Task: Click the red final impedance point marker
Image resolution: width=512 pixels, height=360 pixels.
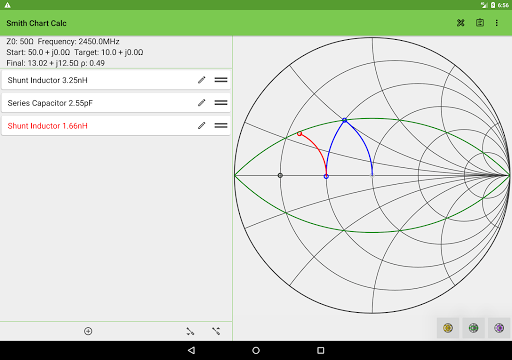Action: pyautogui.click(x=299, y=134)
